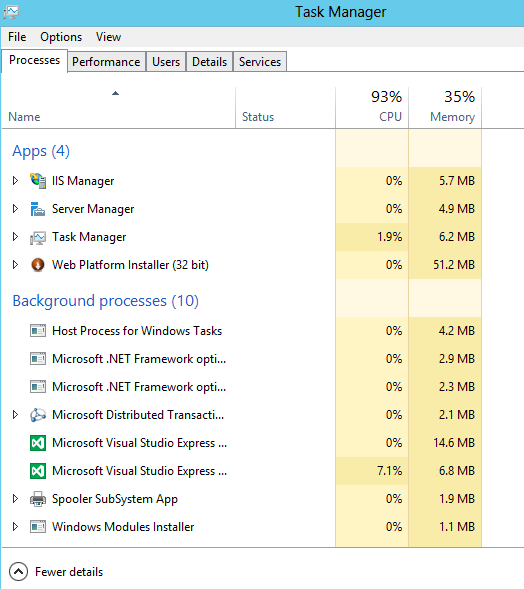Screen dimensions: 524x589
Task: Expand the Web Platform Installer entry
Action: pos(15,265)
